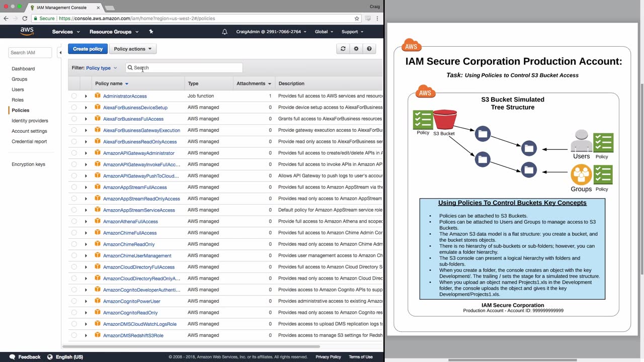
Task: Click the AdministratorAccess policy box icon
Action: click(98, 96)
